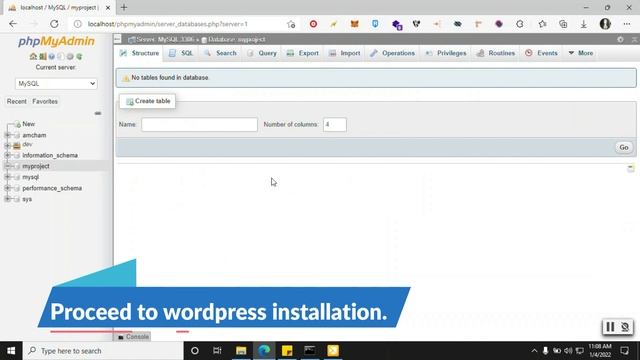This screenshot has width=640, height=360.
Task: Expand the dev database node
Action: 7,145
